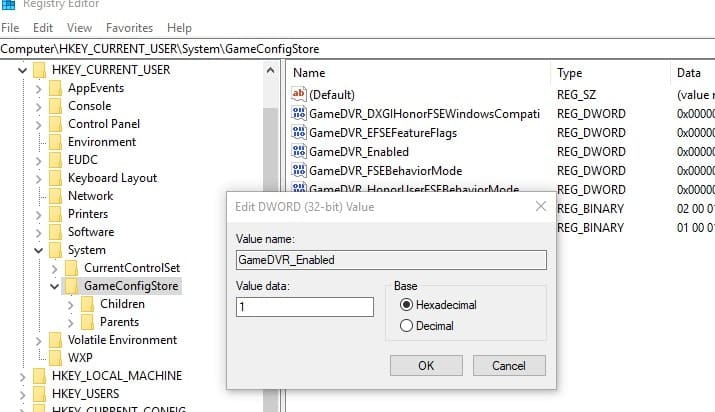The height and width of the screenshot is (412, 715).
Task: Expand the CurrentControlSet key
Action: [55, 268]
